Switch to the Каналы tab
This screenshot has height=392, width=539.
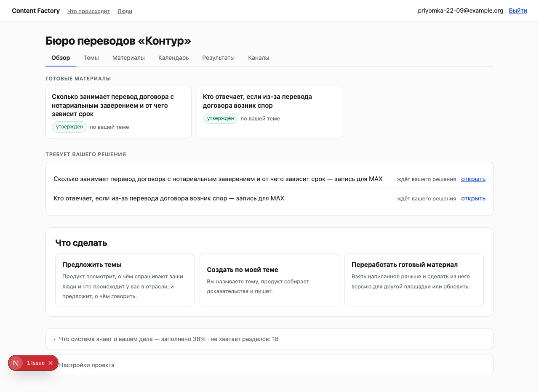[259, 58]
